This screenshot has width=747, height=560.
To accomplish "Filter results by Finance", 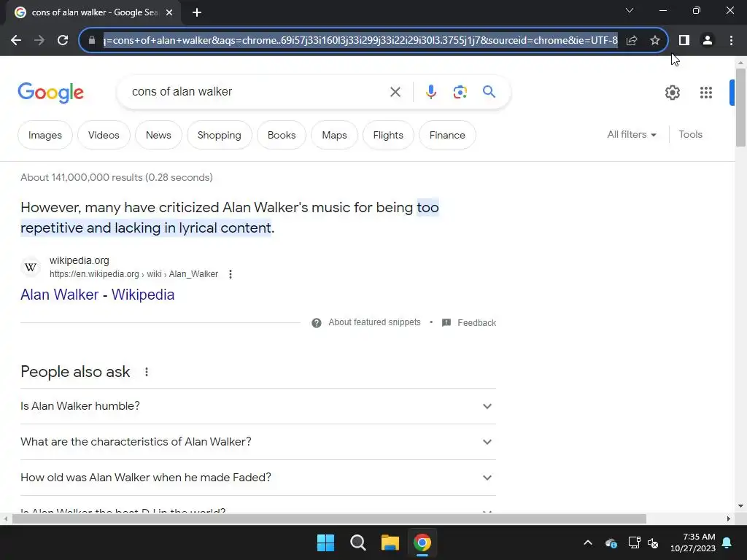I will click(447, 135).
